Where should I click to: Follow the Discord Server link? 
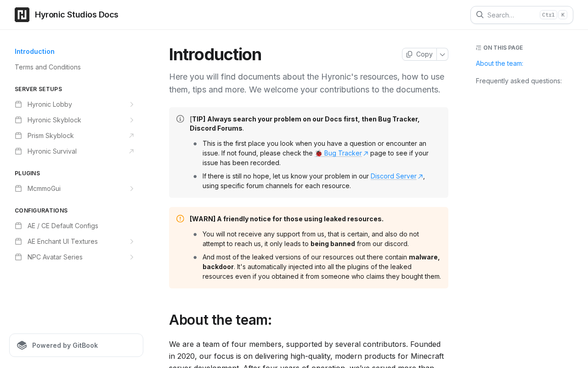click(x=394, y=176)
